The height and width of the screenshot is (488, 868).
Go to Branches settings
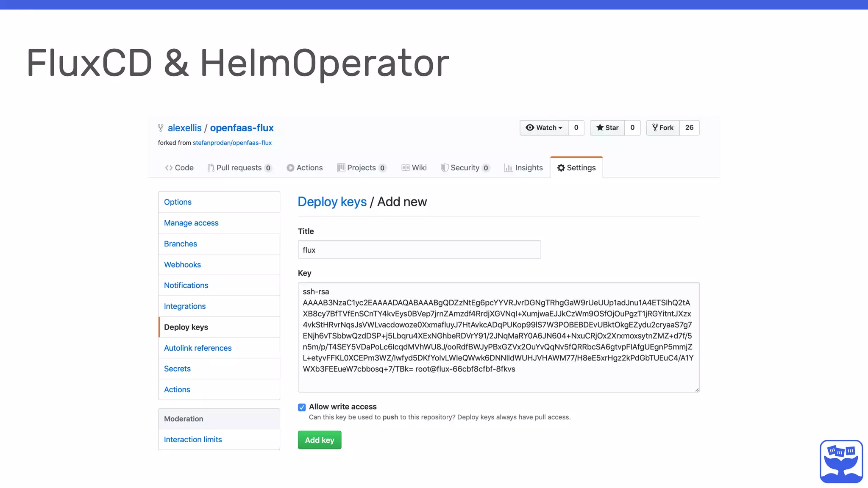(219, 244)
